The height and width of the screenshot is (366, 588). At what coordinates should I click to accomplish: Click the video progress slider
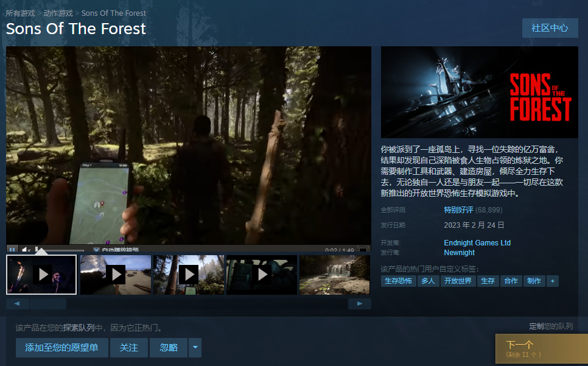[x=60, y=250]
